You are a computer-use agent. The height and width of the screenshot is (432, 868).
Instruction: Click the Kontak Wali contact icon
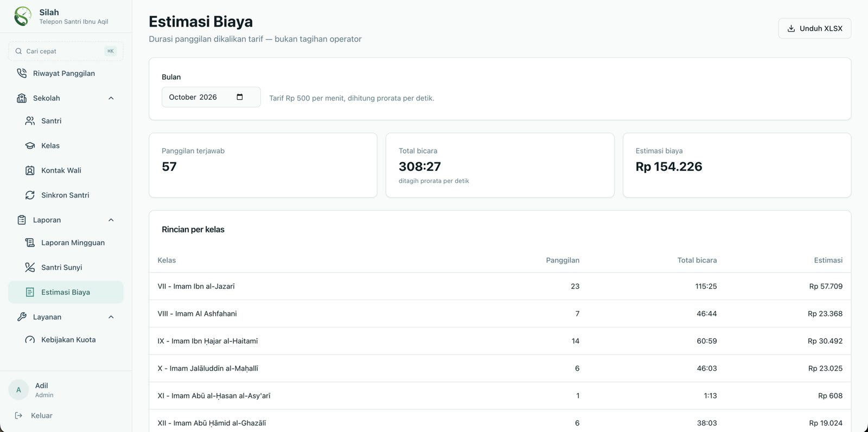(30, 170)
